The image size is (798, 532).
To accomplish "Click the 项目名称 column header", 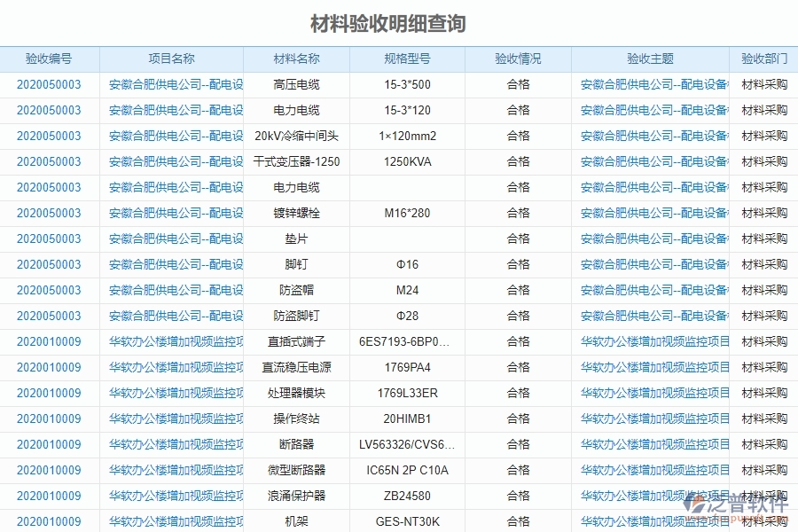I will [173, 59].
